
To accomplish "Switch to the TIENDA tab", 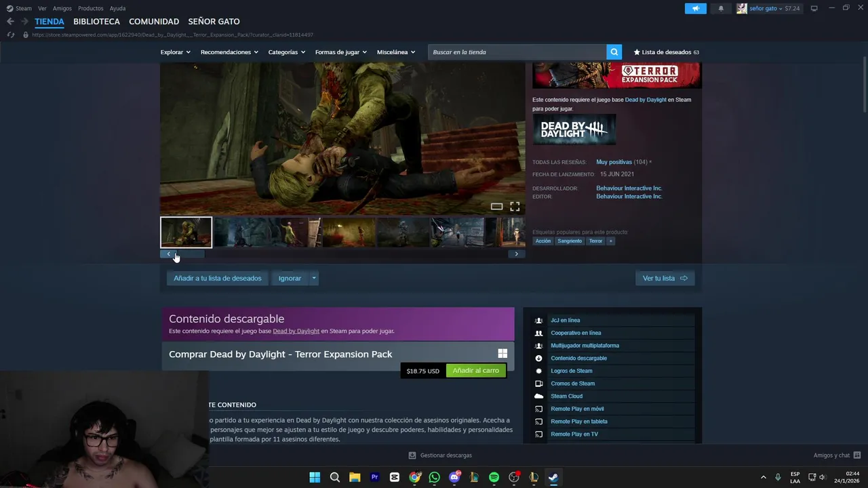I will click(x=50, y=21).
